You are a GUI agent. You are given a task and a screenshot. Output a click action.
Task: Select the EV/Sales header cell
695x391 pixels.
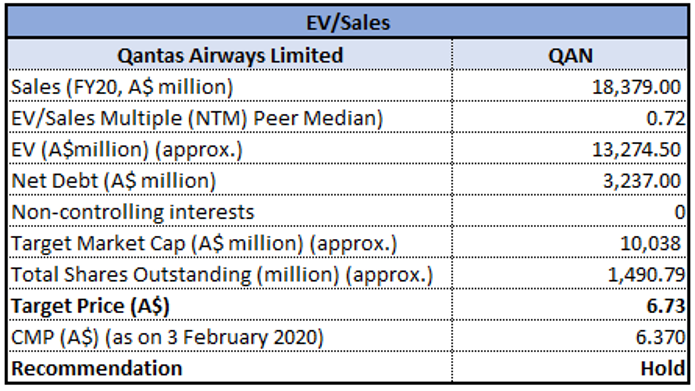coord(348,22)
